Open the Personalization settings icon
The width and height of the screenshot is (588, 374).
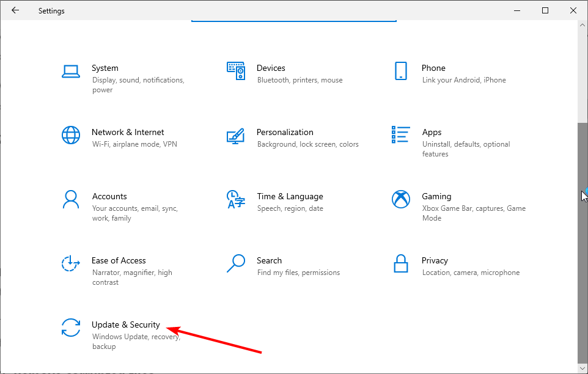pyautogui.click(x=236, y=134)
